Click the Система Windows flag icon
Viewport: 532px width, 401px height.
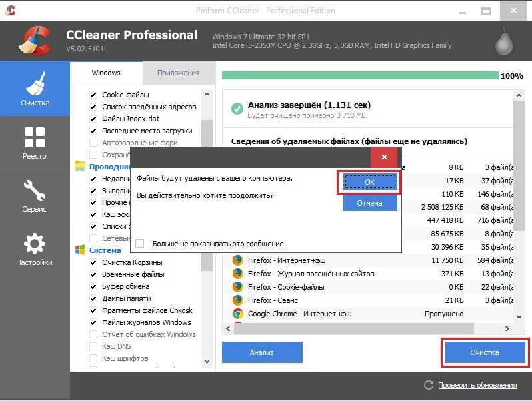pyautogui.click(x=80, y=250)
